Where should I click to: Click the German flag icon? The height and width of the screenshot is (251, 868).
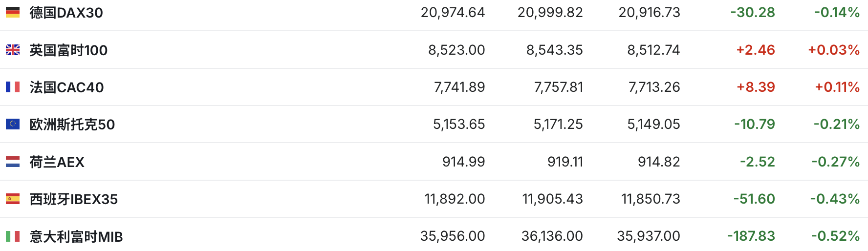point(13,12)
